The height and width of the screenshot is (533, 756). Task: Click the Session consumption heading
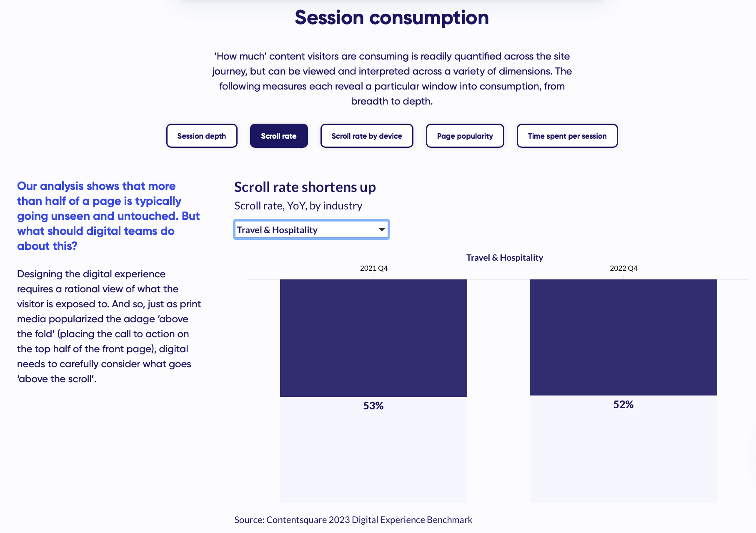tap(391, 17)
